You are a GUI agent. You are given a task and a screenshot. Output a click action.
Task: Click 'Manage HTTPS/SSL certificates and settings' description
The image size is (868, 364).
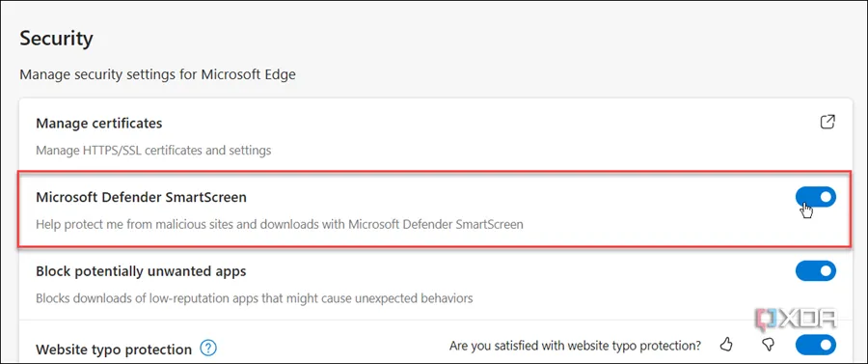153,151
